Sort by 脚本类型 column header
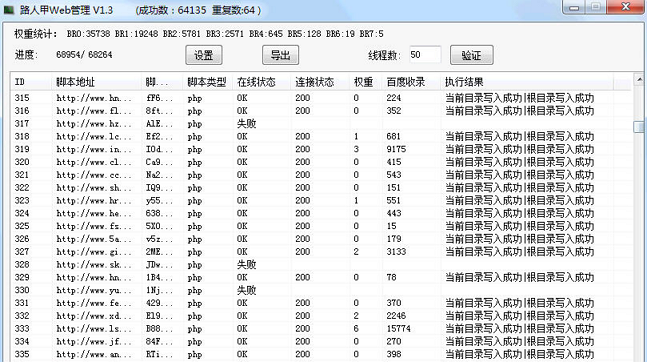This screenshot has height=362, width=647. [x=207, y=82]
